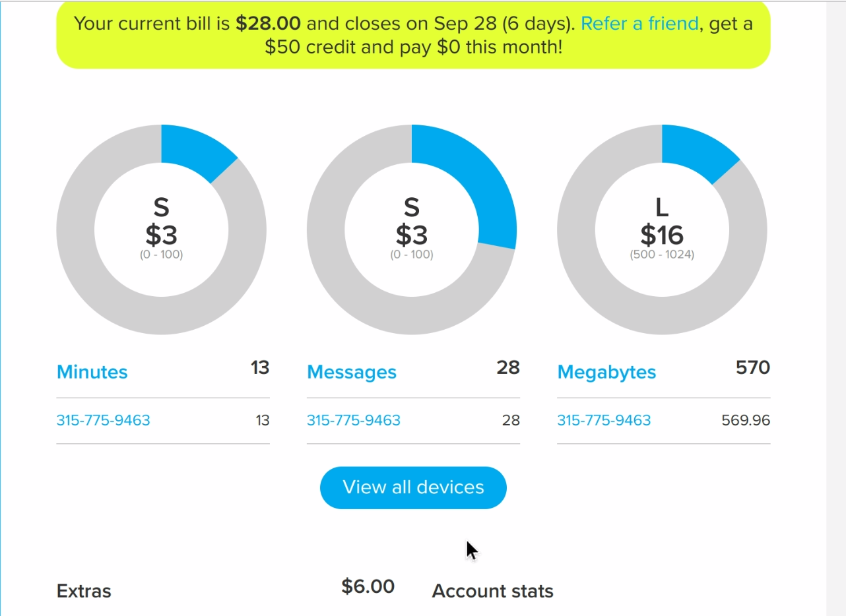
Task: Select phone number 315-775-9463 under Minutes
Action: [103, 420]
